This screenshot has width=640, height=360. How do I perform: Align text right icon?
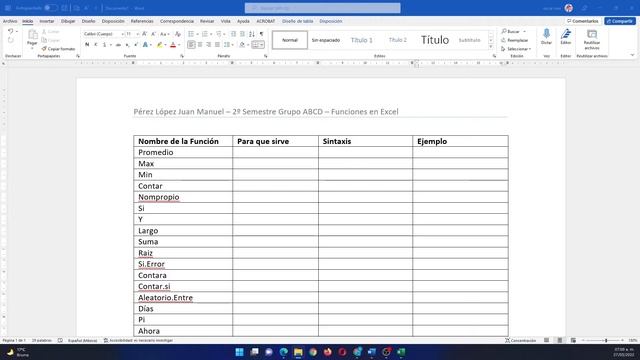(x=209, y=45)
